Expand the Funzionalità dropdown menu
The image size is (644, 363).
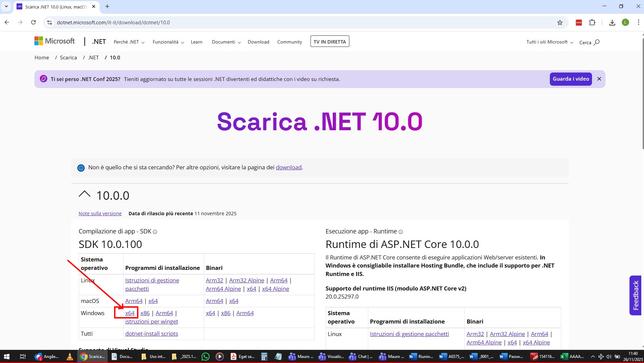pyautogui.click(x=168, y=42)
